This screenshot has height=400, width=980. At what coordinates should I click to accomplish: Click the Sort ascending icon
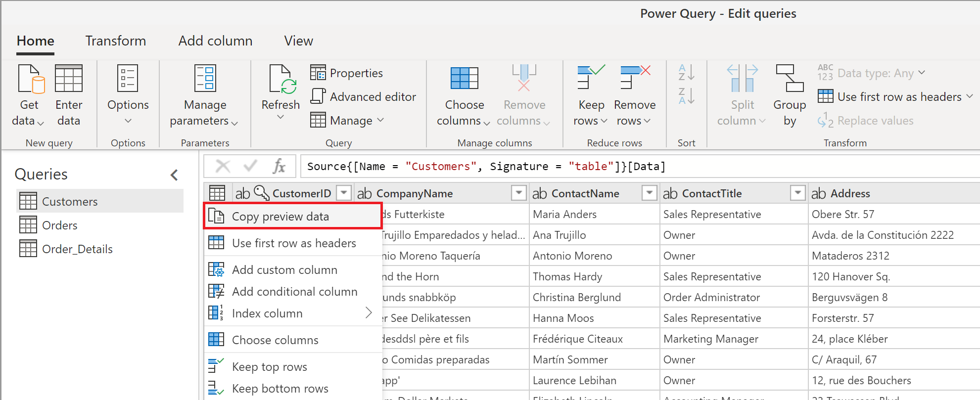686,73
